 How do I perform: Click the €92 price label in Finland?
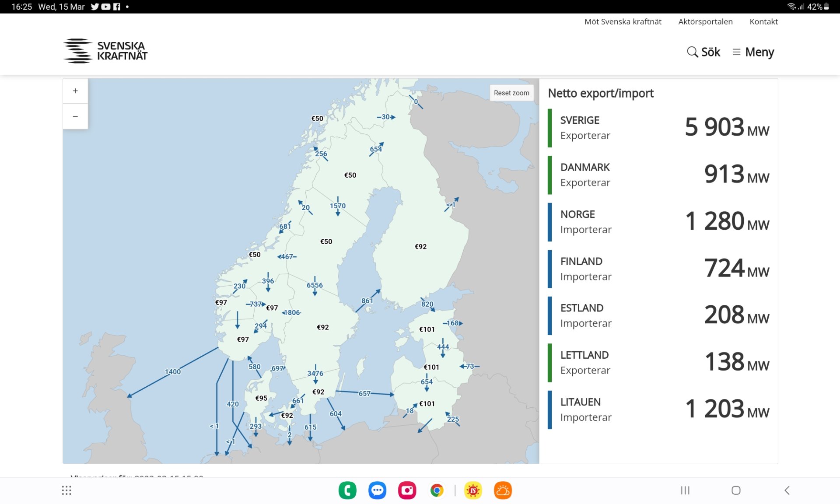[x=420, y=247]
